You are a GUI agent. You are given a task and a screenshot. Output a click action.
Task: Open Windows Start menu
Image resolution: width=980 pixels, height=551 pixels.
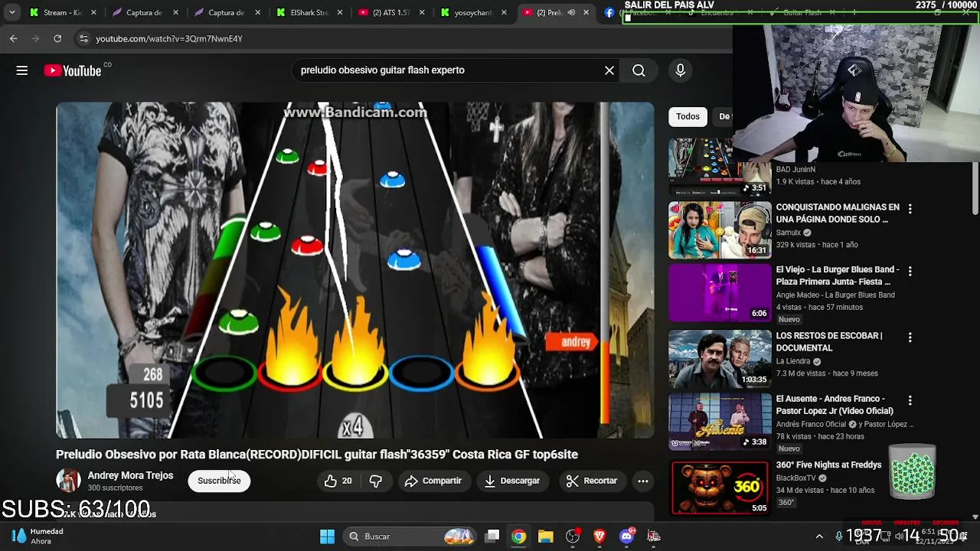(x=327, y=536)
